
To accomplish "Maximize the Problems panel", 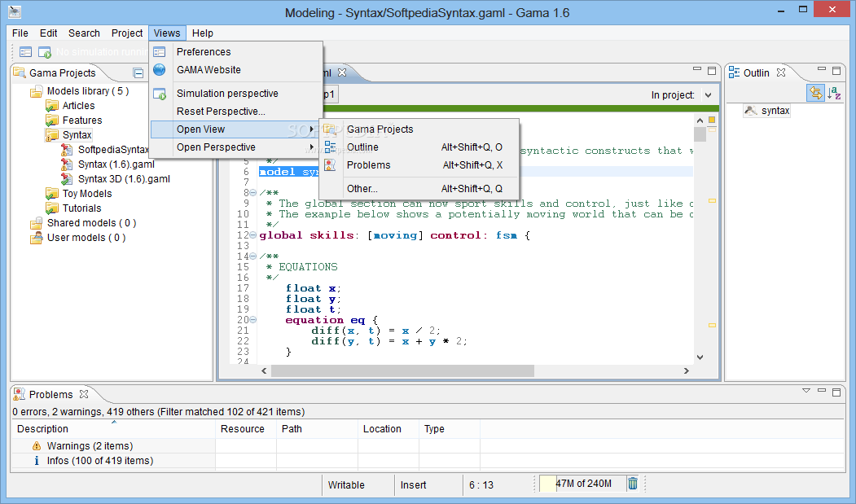I will click(x=836, y=392).
